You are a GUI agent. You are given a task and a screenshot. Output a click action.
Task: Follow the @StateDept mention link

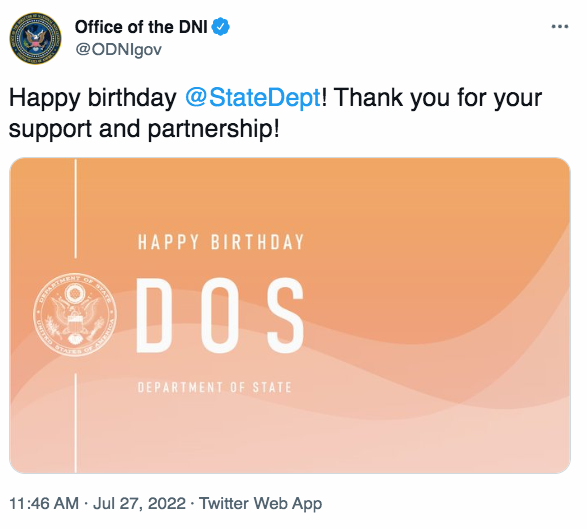pos(253,98)
